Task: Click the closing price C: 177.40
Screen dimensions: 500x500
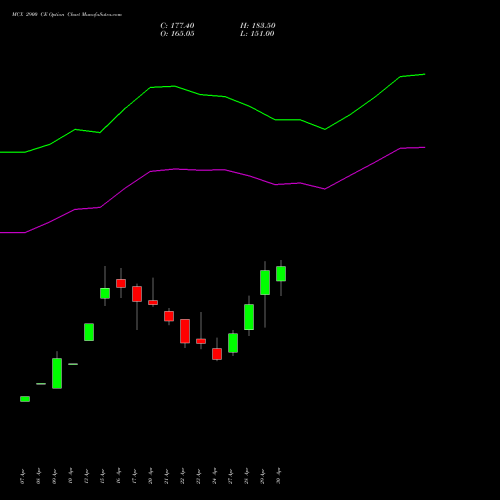Action: pos(177,26)
